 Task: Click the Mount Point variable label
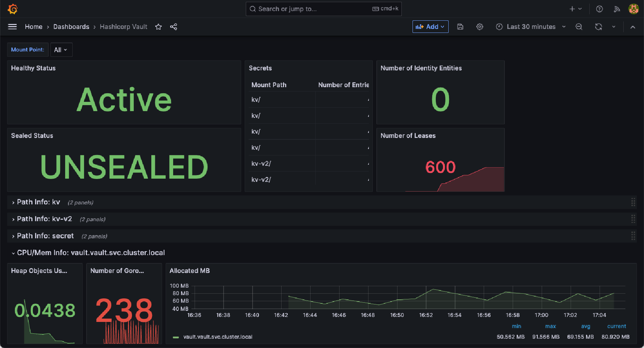28,50
